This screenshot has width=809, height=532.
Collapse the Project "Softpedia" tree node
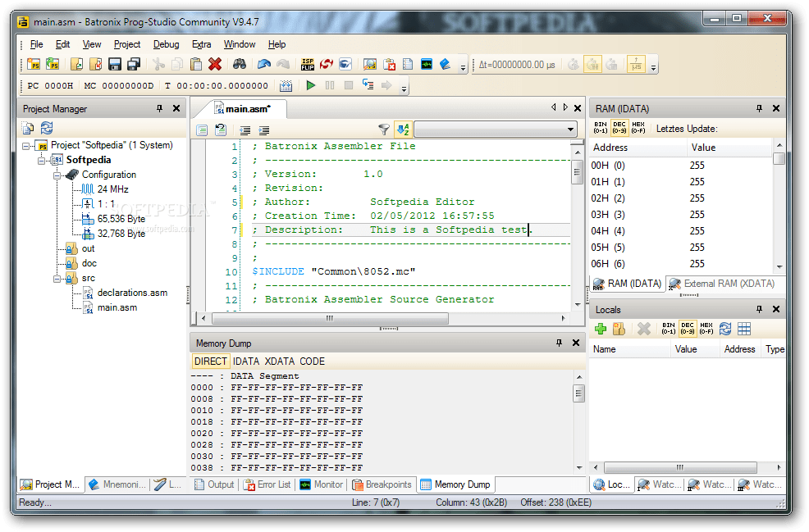[25, 146]
